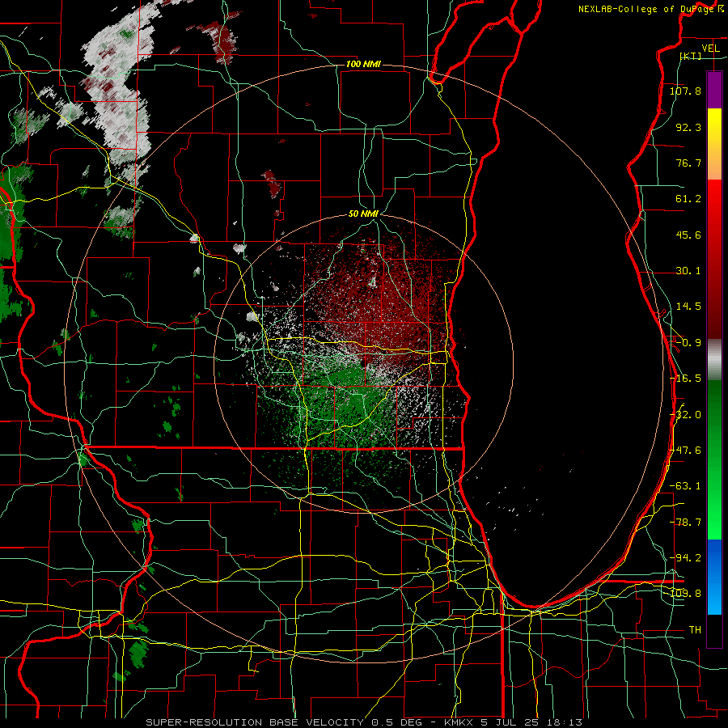Viewport: 728px width, 728px height.
Task: Click the blue segment of velocity color bar
Action: pos(714,577)
